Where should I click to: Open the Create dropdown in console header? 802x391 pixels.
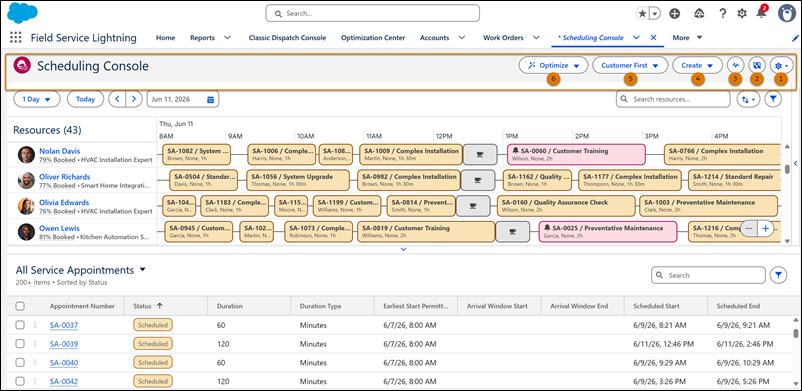pyautogui.click(x=698, y=66)
